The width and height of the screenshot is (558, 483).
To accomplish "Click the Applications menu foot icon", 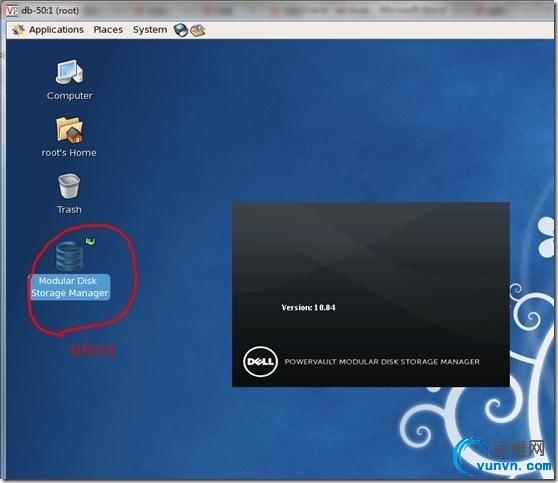I will pyautogui.click(x=19, y=30).
